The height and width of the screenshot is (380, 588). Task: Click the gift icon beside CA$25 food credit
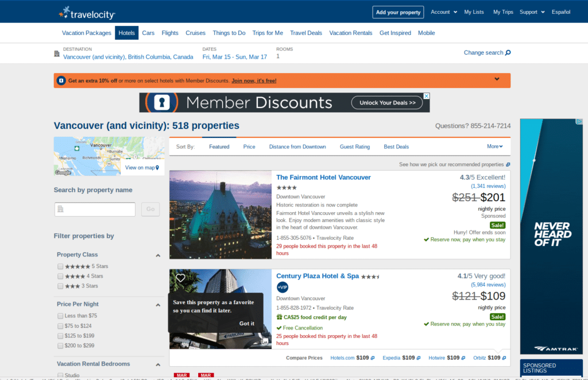point(279,317)
